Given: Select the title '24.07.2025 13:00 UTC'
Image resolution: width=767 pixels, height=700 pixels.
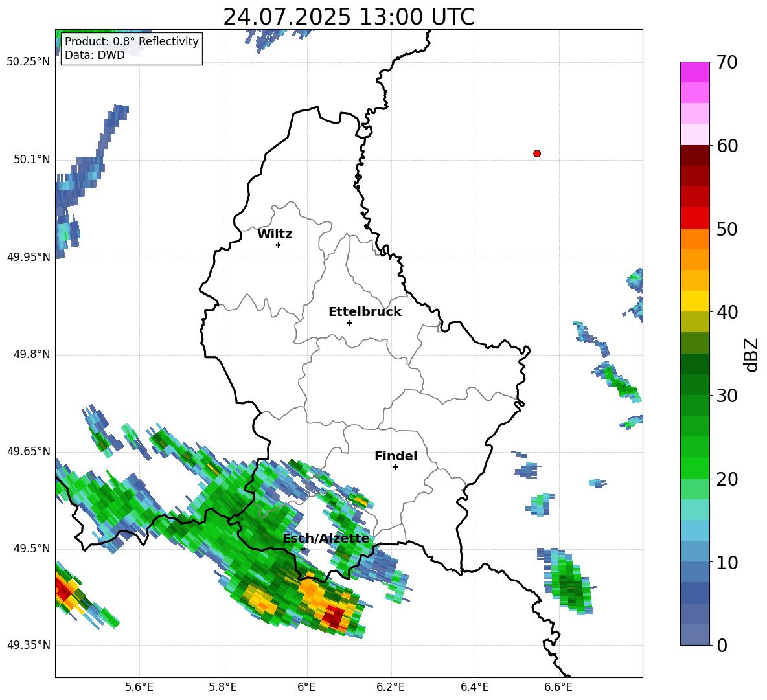Looking at the screenshot, I should tap(349, 17).
